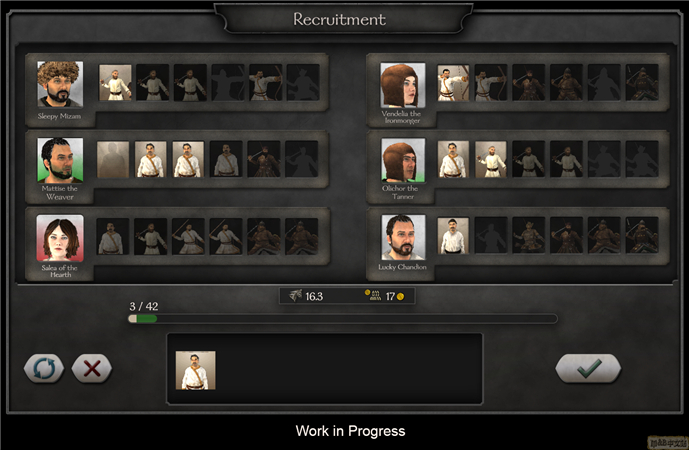Recruit Olichor the Tanner's second troop

pos(491,159)
